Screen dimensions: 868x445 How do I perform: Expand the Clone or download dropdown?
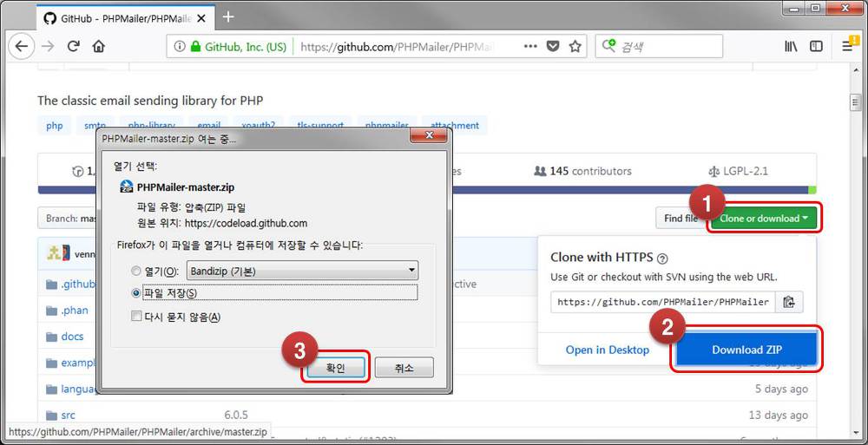coord(763,218)
